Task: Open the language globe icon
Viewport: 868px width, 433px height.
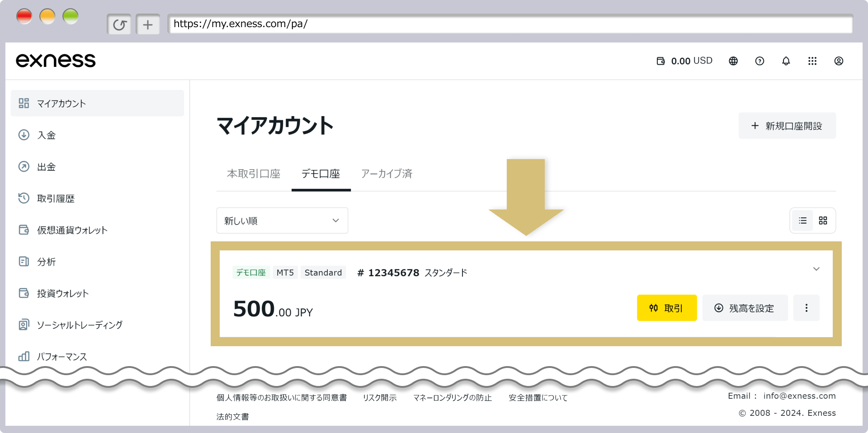Action: 733,61
